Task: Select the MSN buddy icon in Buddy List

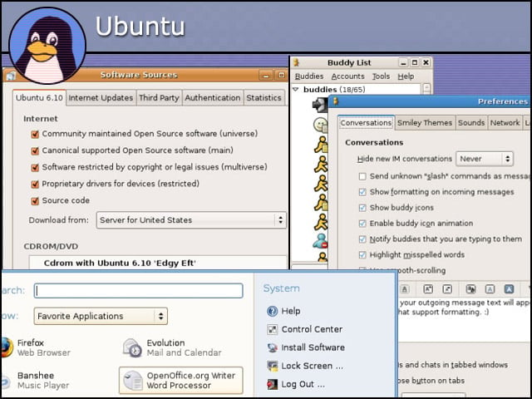Action: click(x=320, y=240)
